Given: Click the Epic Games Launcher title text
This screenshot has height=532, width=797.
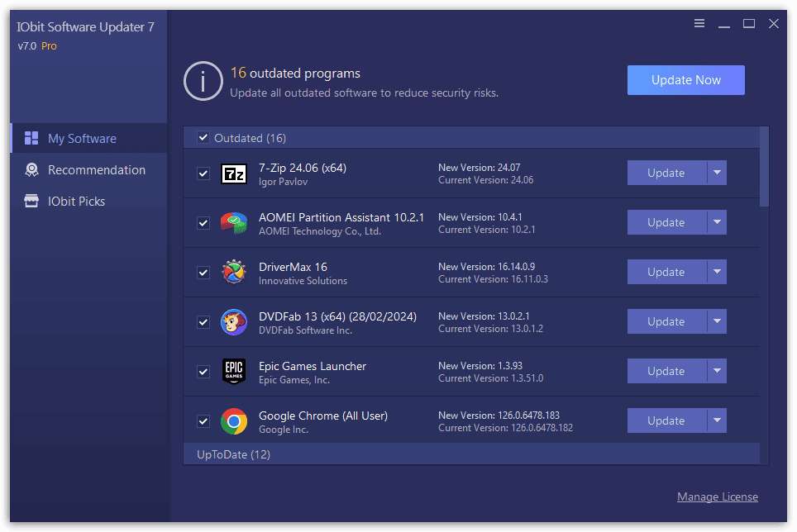Looking at the screenshot, I should coord(313,366).
